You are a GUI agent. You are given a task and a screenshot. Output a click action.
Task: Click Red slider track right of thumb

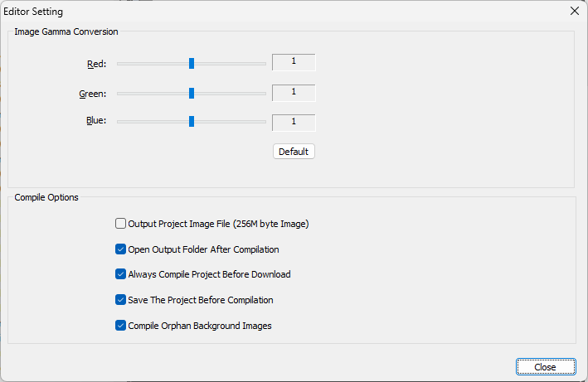[232, 63]
